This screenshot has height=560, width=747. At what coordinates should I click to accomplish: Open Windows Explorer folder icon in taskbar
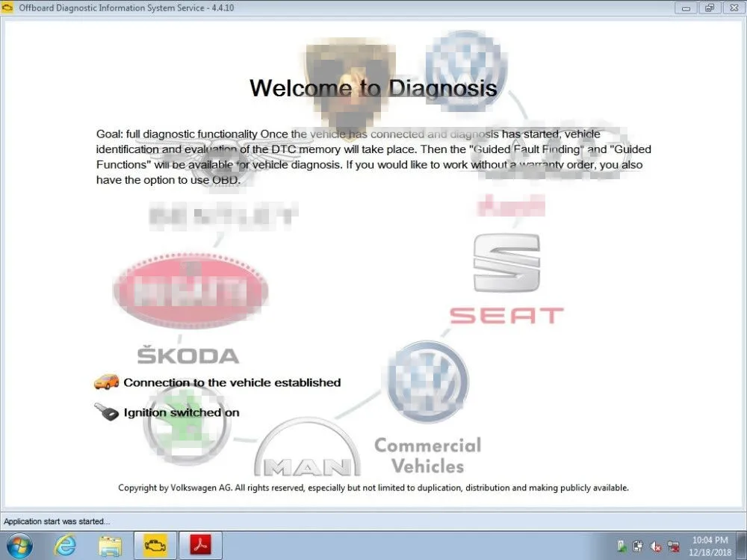[110, 547]
